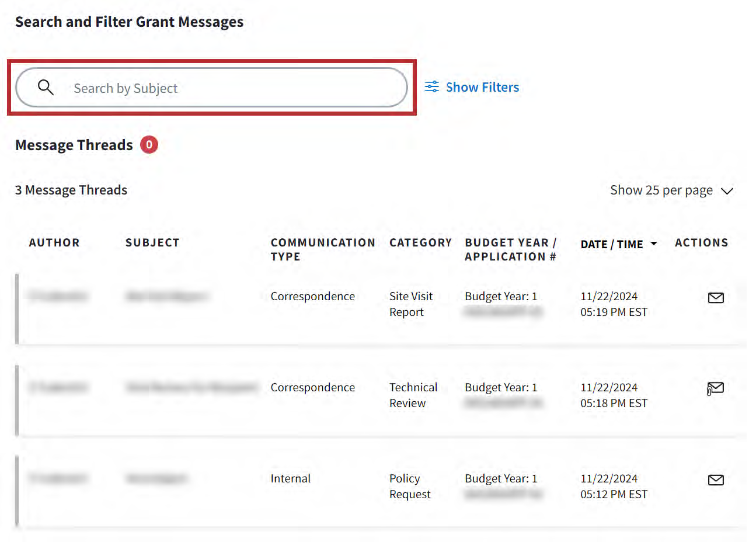This screenshot has width=756, height=542.
Task: Click the filter sliders icon
Action: [431, 87]
